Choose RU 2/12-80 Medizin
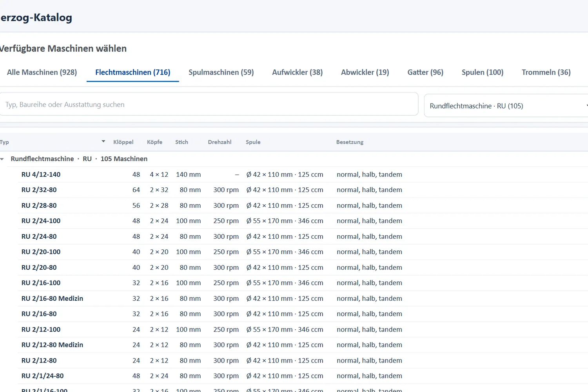588x392 pixels. [303, 345]
